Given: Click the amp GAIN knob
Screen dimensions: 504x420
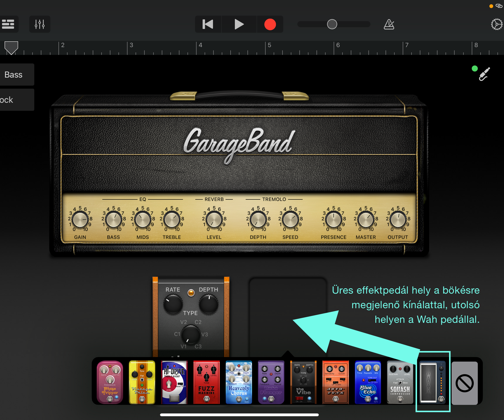Looking at the screenshot, I should [x=80, y=220].
